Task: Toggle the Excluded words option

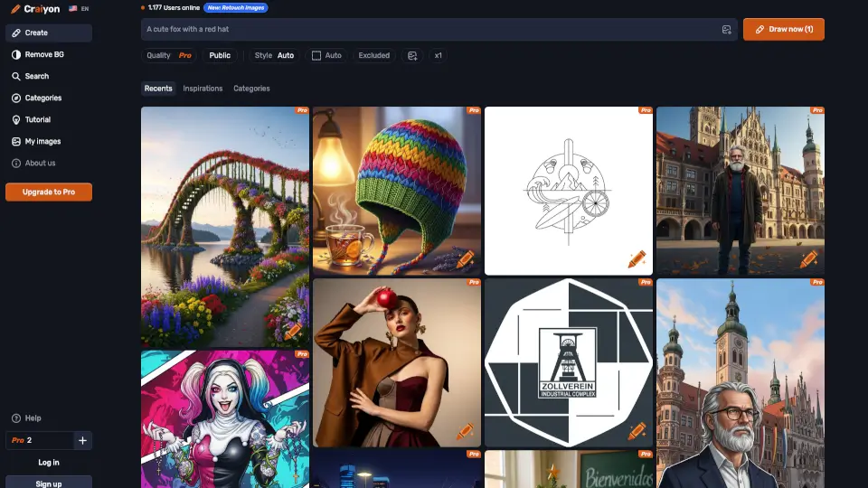Action: pos(373,55)
